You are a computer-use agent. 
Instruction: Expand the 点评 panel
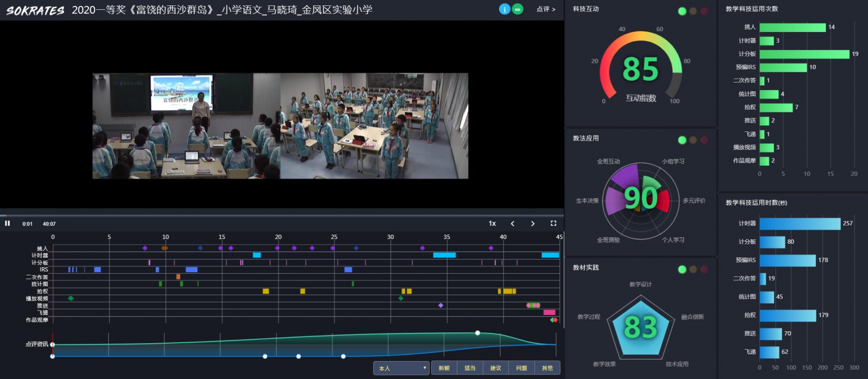[546, 9]
